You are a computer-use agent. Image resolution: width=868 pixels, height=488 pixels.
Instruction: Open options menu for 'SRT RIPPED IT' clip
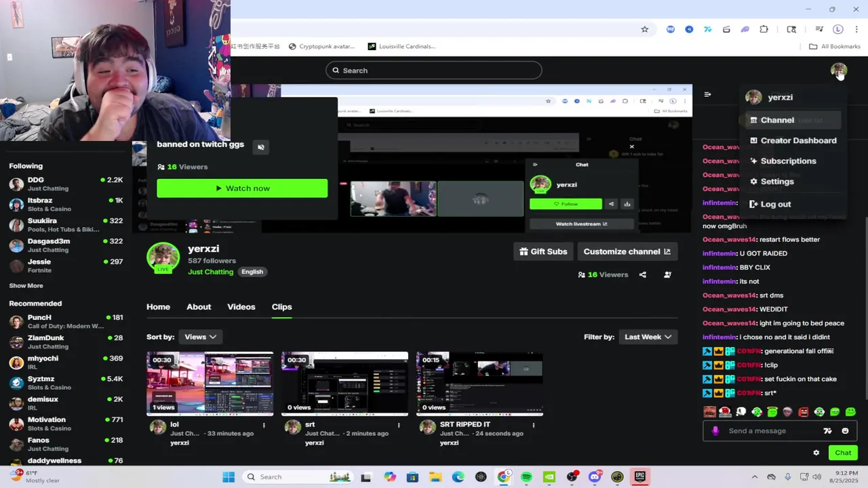tap(534, 425)
